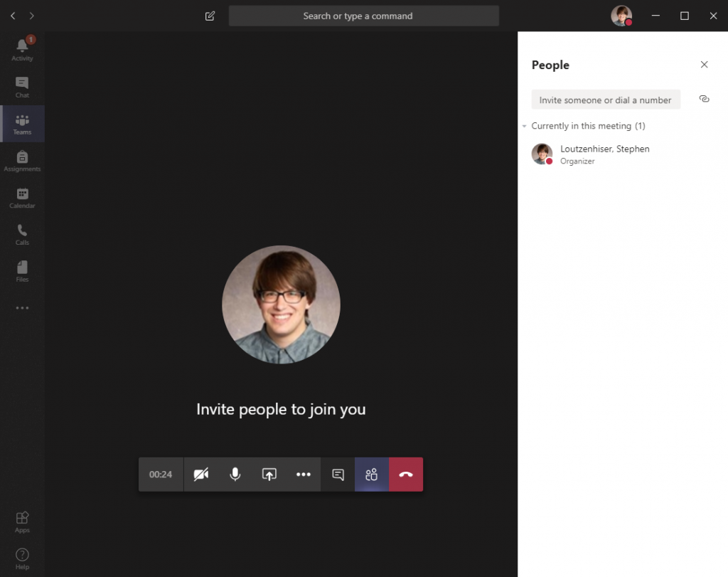Open the share screen tray
728x577 pixels.
click(x=269, y=475)
